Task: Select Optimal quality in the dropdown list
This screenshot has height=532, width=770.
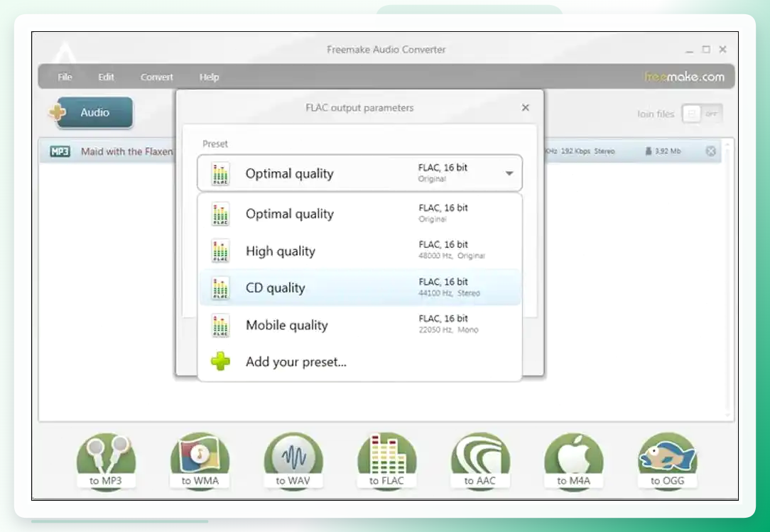Action: 359,214
